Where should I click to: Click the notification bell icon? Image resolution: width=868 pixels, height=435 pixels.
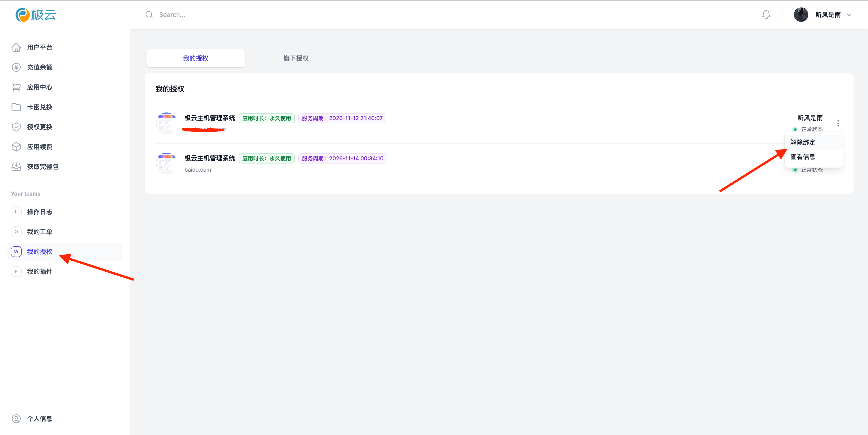tap(766, 15)
